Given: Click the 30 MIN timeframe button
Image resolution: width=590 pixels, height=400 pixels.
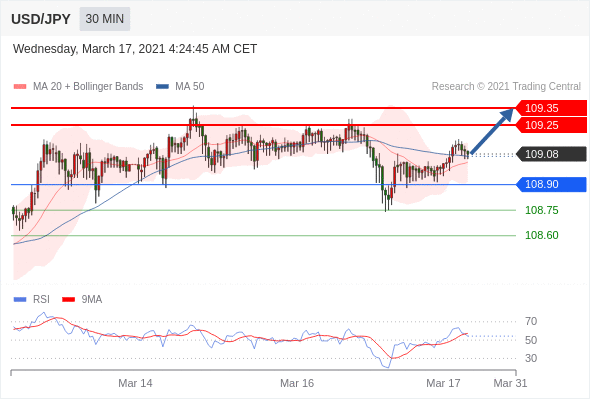Looking at the screenshot, I should pos(105,19).
